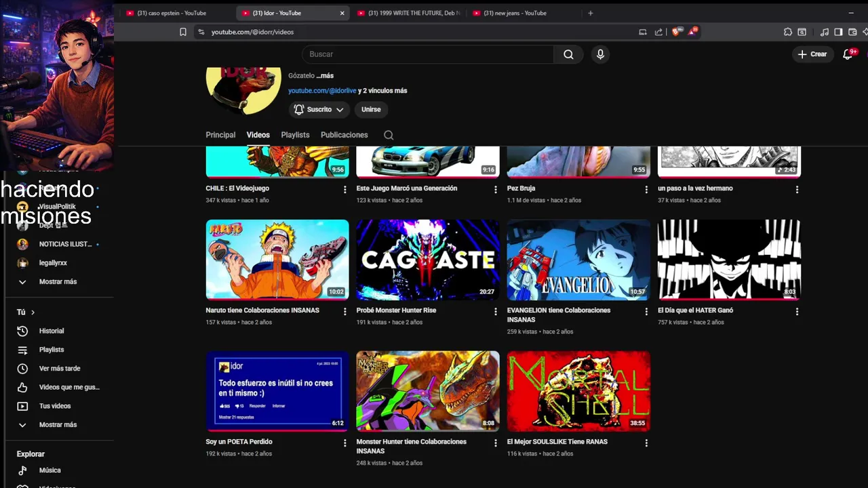Open the Idor channel avatar image
Image resolution: width=868 pixels, height=488 pixels.
click(243, 90)
